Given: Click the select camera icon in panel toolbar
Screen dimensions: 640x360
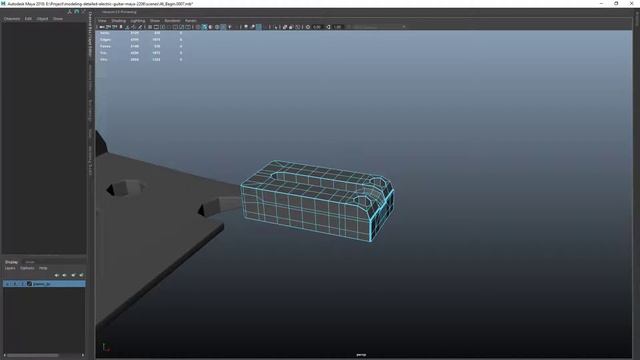Looking at the screenshot, I should click(101, 27).
